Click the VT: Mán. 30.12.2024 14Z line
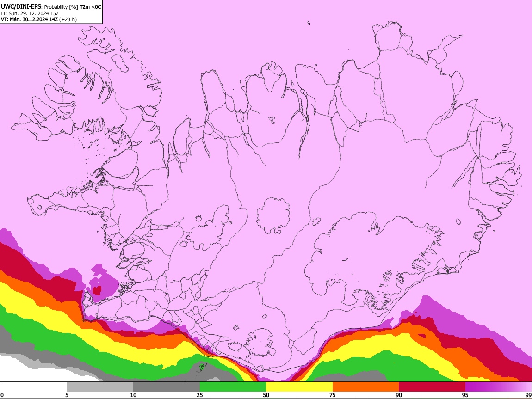 point(29,19)
